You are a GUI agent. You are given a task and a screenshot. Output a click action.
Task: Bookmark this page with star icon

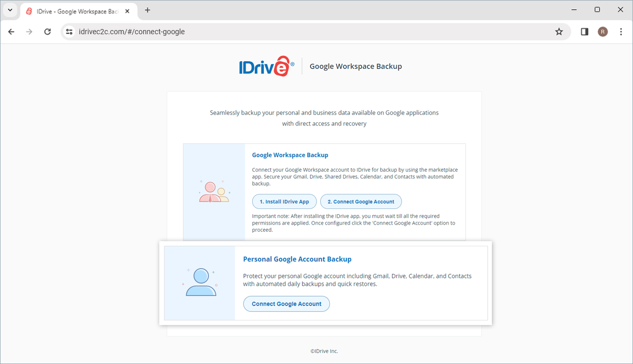click(559, 32)
